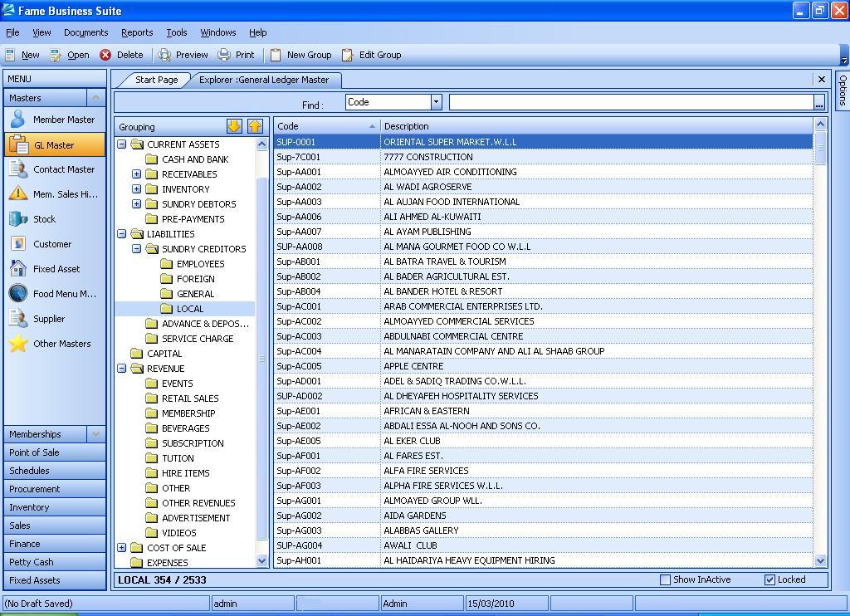
Task: Click the Find browse ellipsis button
Action: [x=819, y=102]
